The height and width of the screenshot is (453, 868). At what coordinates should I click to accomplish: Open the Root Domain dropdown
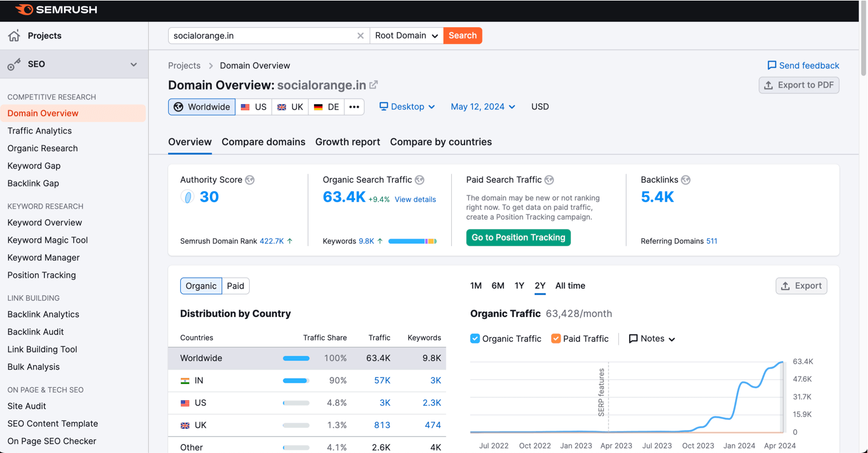(x=406, y=36)
